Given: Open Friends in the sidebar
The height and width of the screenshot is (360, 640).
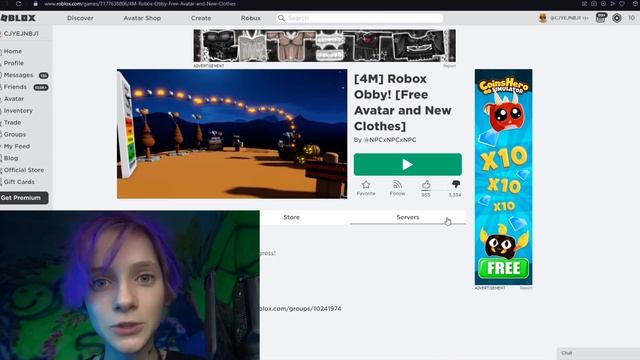Looking at the screenshot, I should click(15, 87).
